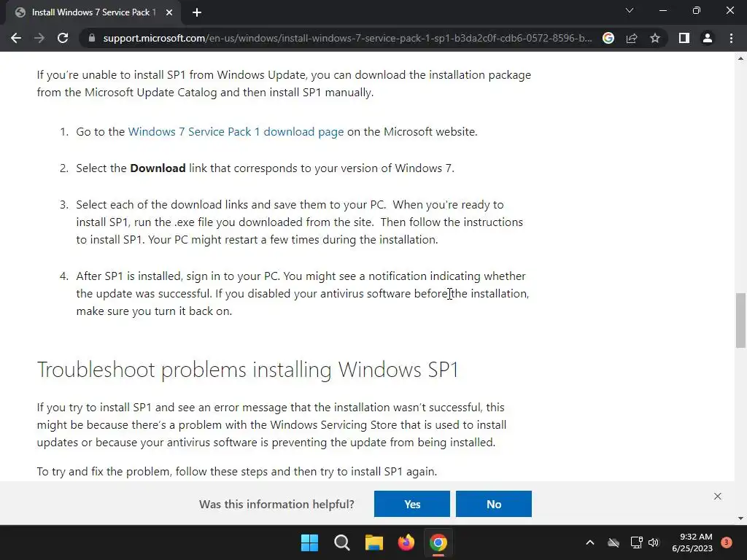Open the Windows Start menu
This screenshot has width=747, height=560.
coord(309,542)
